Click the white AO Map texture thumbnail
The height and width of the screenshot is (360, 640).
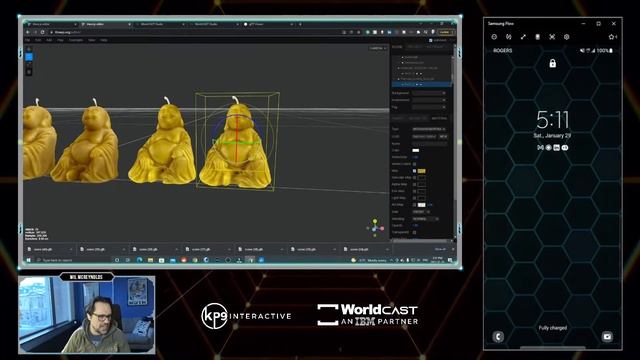[x=422, y=204]
